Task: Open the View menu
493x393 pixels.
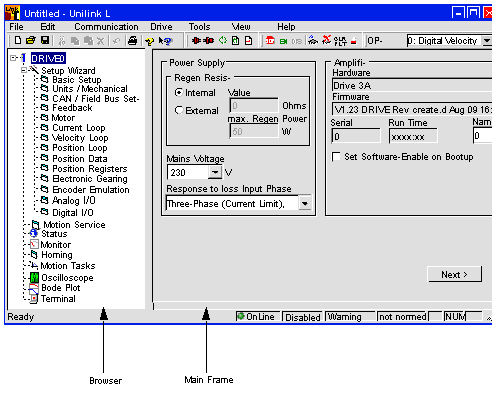Action: pos(241,27)
